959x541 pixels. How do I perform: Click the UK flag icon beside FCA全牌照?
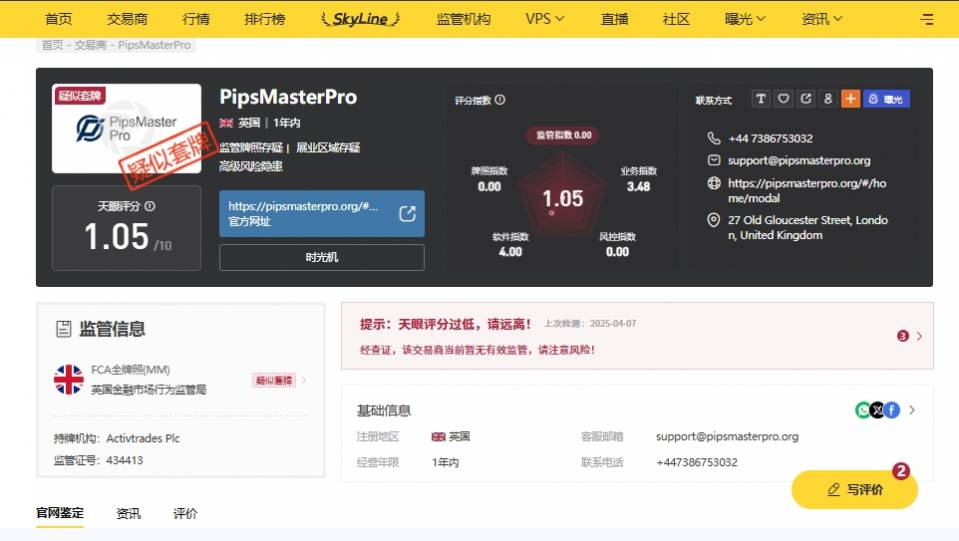click(x=68, y=380)
